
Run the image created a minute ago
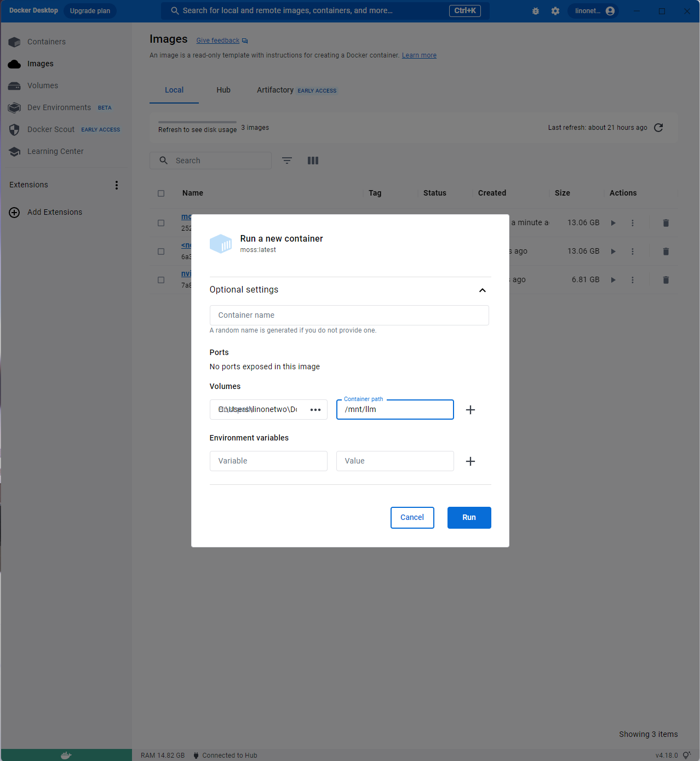(613, 223)
